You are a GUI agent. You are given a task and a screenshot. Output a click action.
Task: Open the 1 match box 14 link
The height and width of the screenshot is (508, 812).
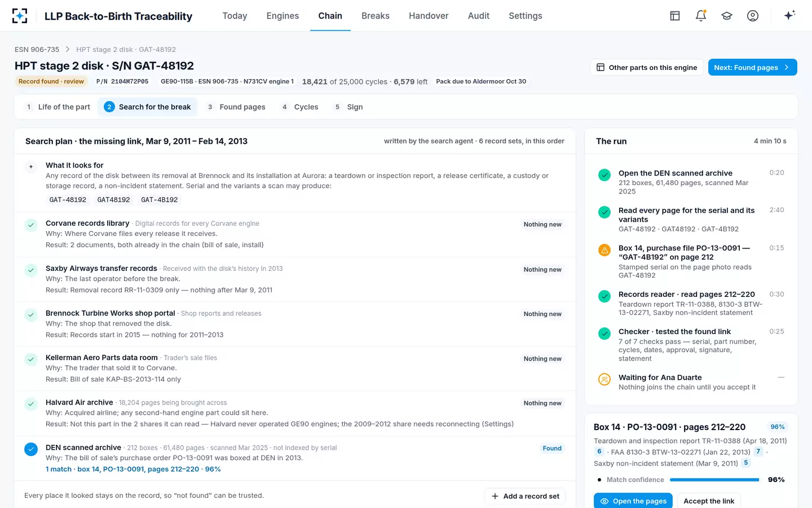pyautogui.click(x=133, y=469)
